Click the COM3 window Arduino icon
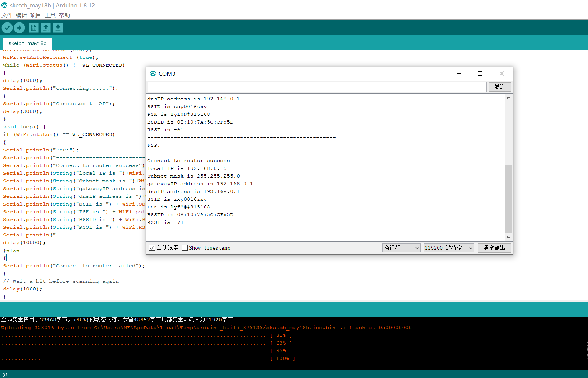Screen dimensions: 588x378 pyautogui.click(x=153, y=74)
